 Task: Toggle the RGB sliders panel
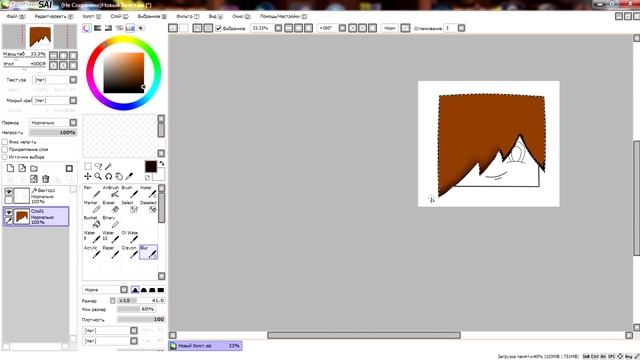(x=98, y=28)
